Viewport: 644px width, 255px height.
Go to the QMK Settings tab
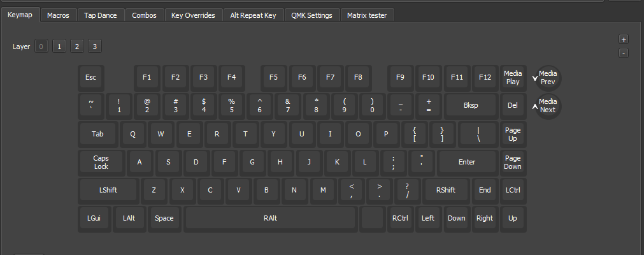(x=311, y=15)
